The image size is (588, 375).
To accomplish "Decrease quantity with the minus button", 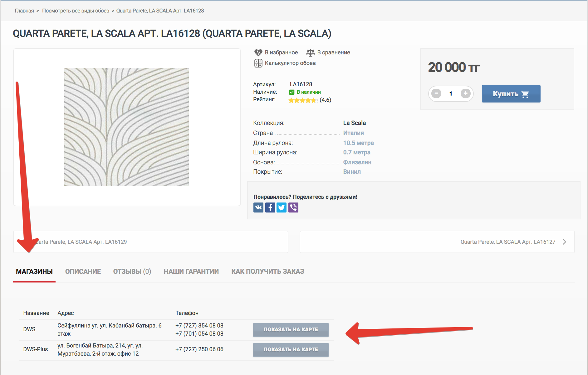I will click(x=436, y=93).
